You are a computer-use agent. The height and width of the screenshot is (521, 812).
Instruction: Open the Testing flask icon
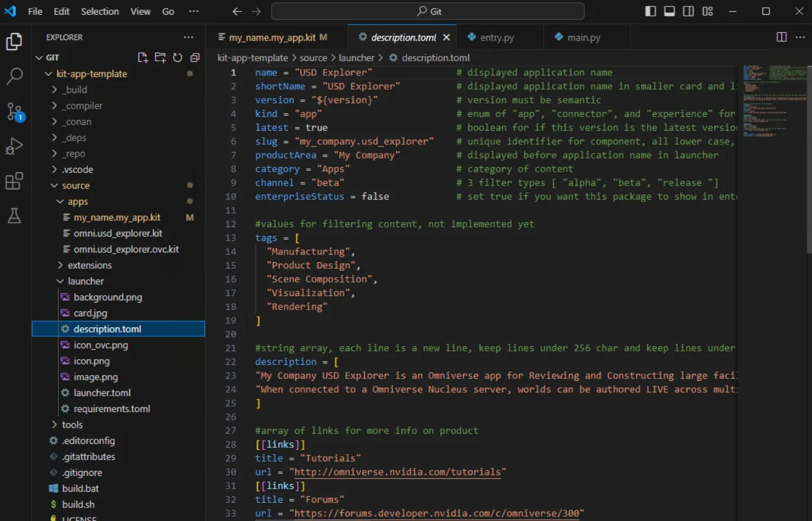point(14,215)
